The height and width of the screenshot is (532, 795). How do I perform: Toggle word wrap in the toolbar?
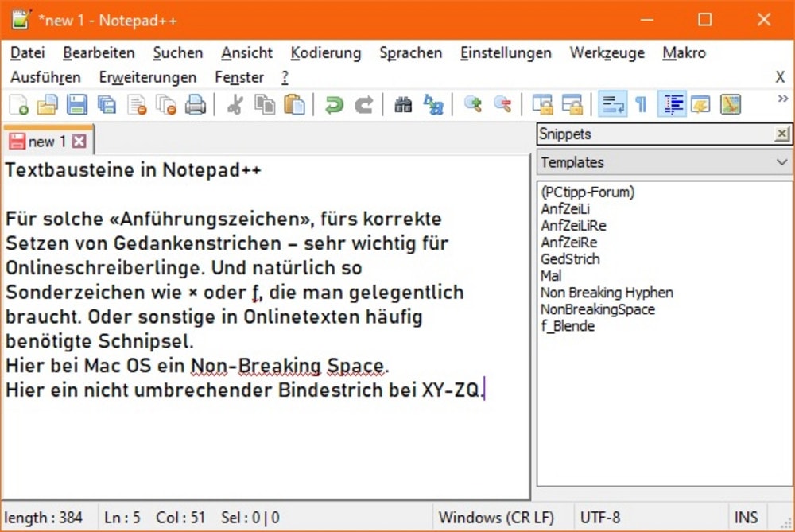(612, 104)
